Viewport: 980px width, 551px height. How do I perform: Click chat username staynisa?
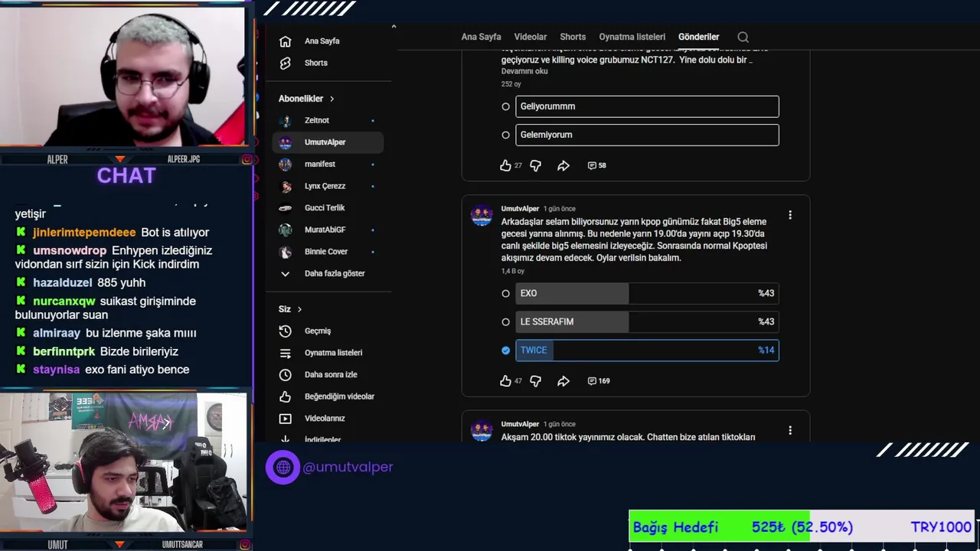pyautogui.click(x=57, y=370)
